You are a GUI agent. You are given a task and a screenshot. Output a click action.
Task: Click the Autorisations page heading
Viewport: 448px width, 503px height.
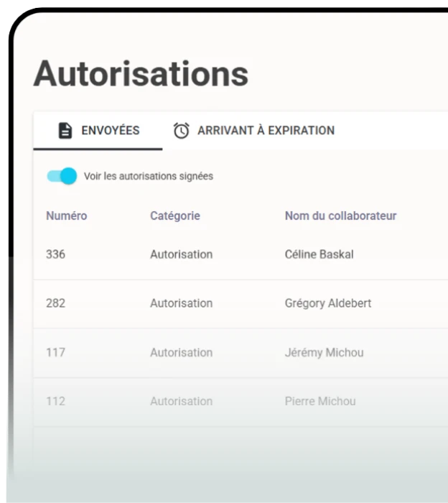141,73
